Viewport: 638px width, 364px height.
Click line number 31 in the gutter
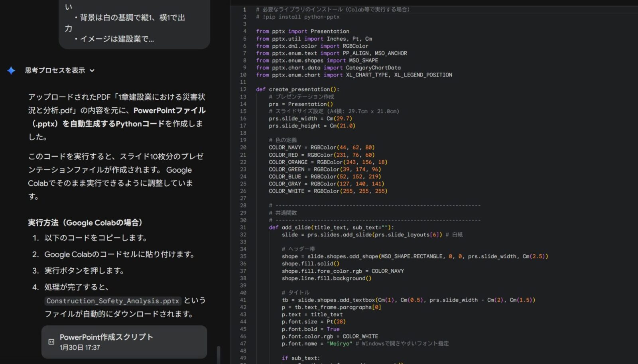243,227
